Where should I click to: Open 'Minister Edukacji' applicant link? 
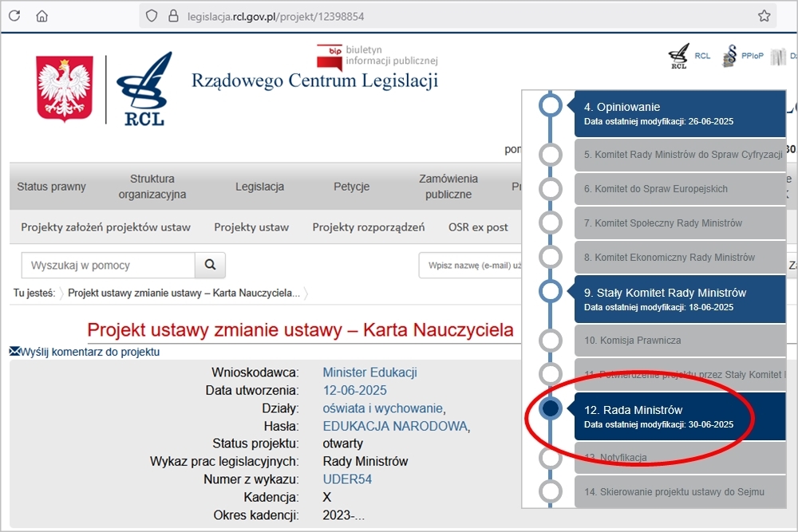370,372
